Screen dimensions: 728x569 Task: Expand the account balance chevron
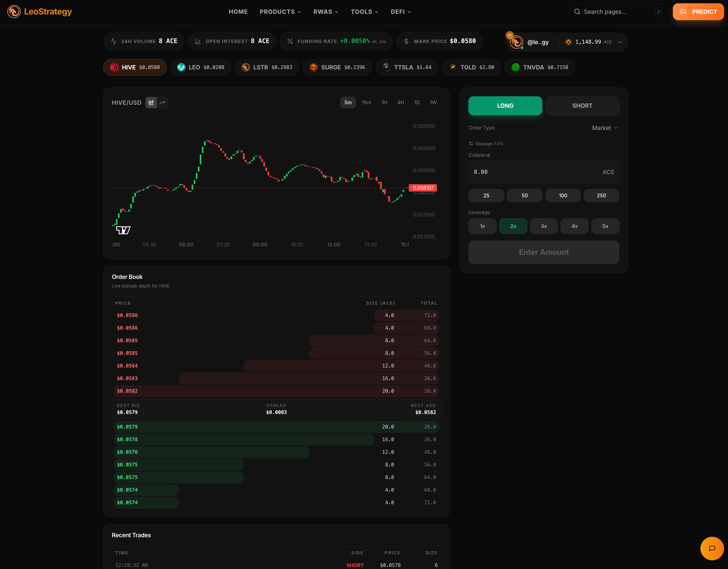pyautogui.click(x=620, y=42)
